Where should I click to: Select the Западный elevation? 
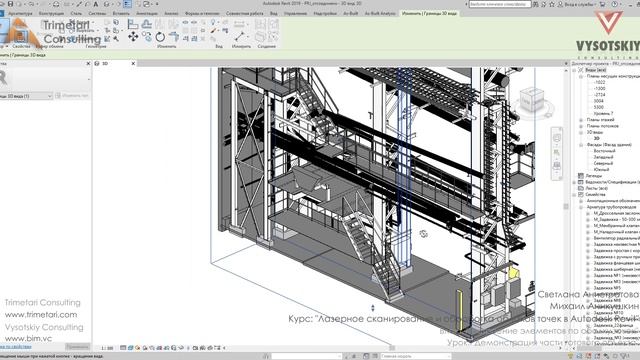coord(603,157)
